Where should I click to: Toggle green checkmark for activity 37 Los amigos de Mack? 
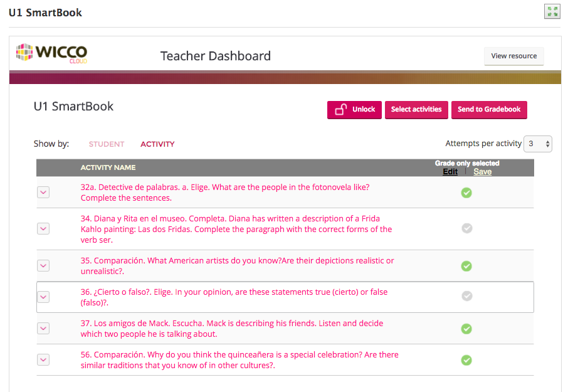click(x=466, y=329)
